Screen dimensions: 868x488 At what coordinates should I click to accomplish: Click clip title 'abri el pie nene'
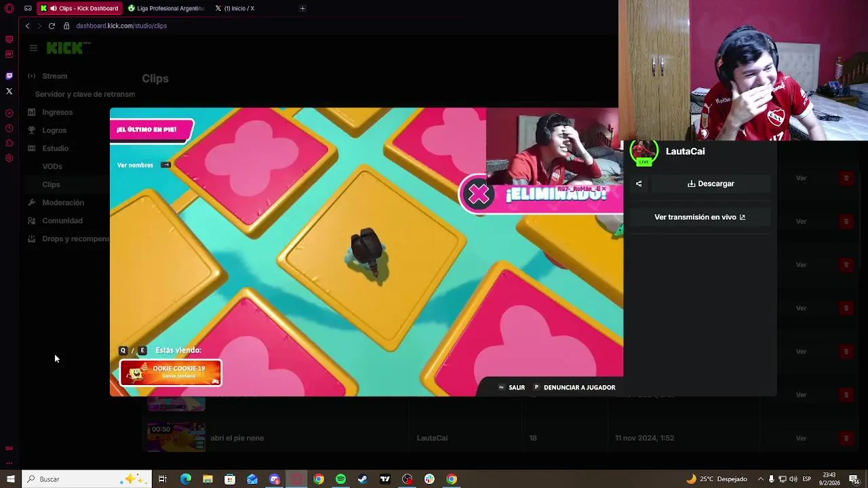237,438
